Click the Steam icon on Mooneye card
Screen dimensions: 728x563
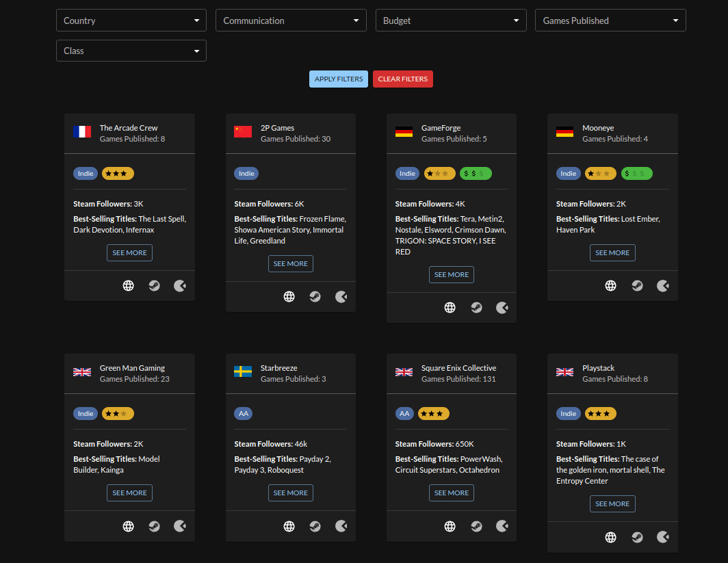tap(638, 286)
